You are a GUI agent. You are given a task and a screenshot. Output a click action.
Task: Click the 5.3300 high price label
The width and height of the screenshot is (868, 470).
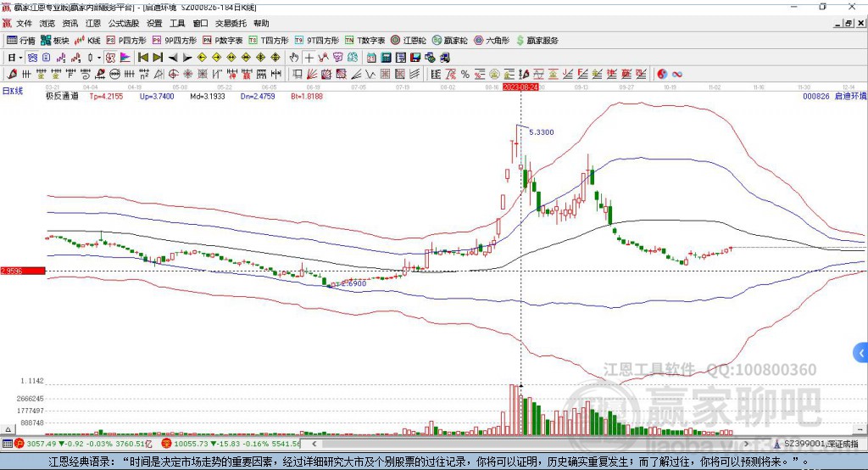click(542, 131)
